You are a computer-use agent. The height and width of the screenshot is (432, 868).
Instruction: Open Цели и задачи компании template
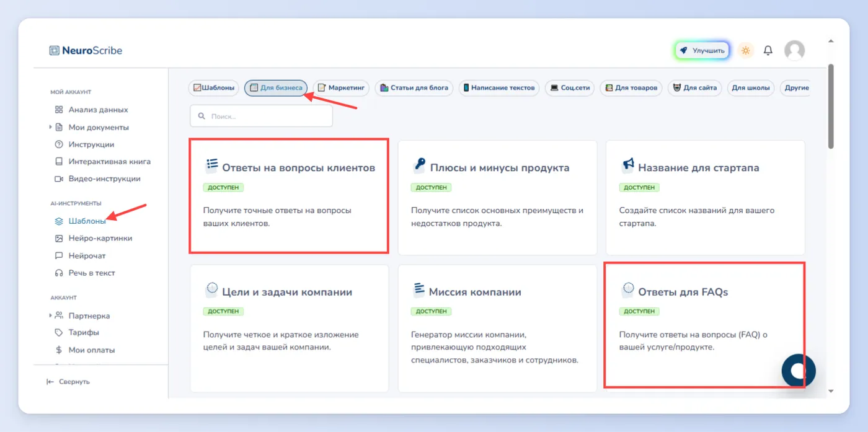pyautogui.click(x=290, y=328)
